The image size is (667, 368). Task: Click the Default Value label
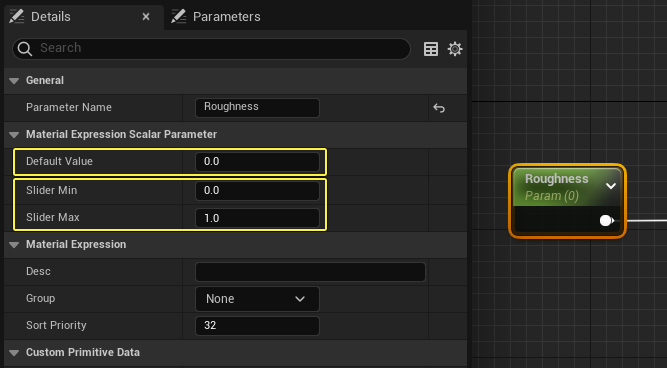click(x=59, y=161)
